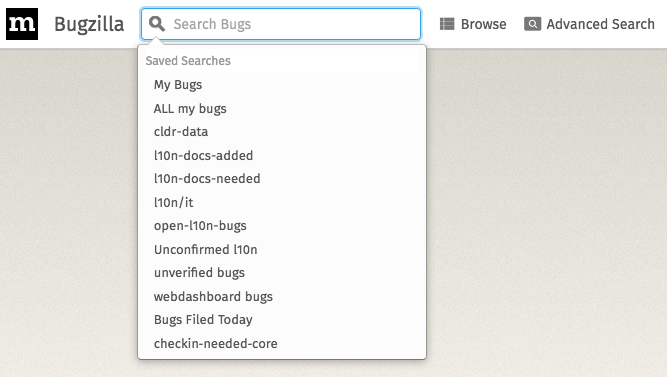667x377 pixels.
Task: Click the magnifying glass search icon
Action: 157,24
